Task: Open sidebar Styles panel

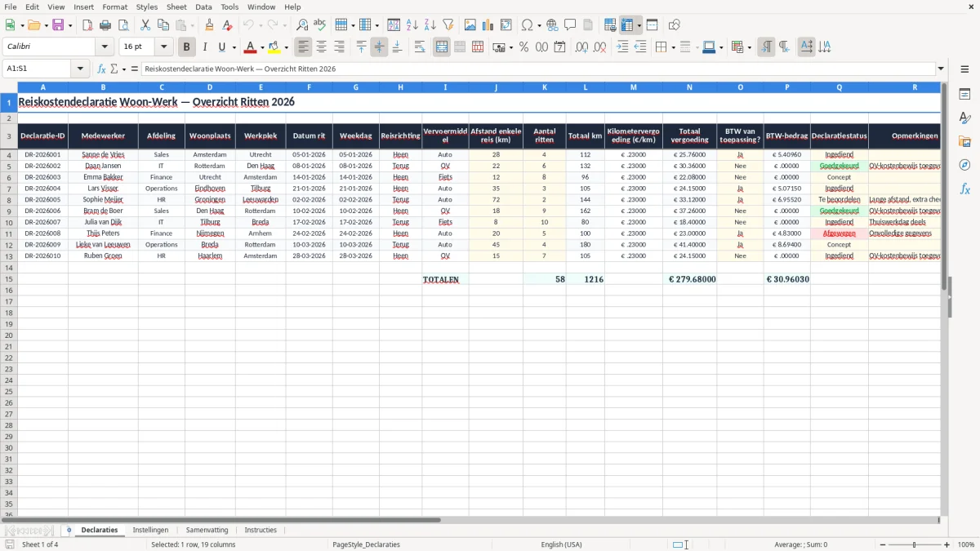Action: point(964,118)
